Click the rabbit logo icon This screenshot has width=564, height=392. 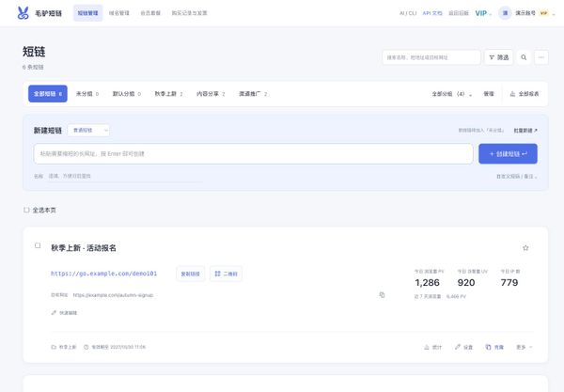pyautogui.click(x=23, y=13)
